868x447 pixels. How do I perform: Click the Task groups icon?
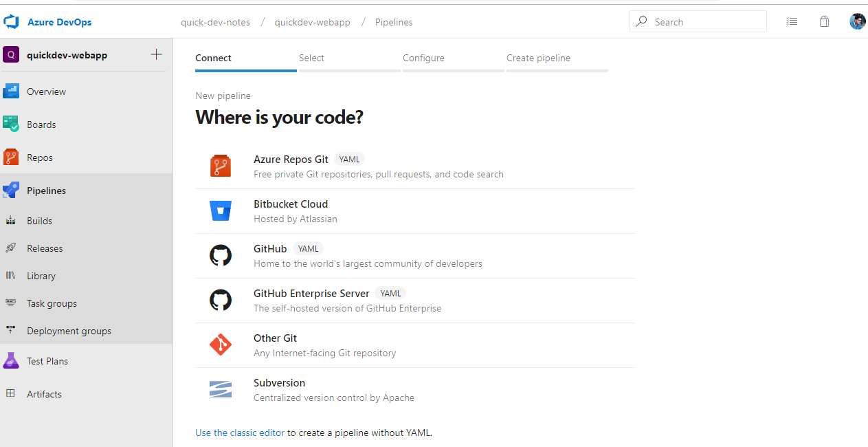11,303
